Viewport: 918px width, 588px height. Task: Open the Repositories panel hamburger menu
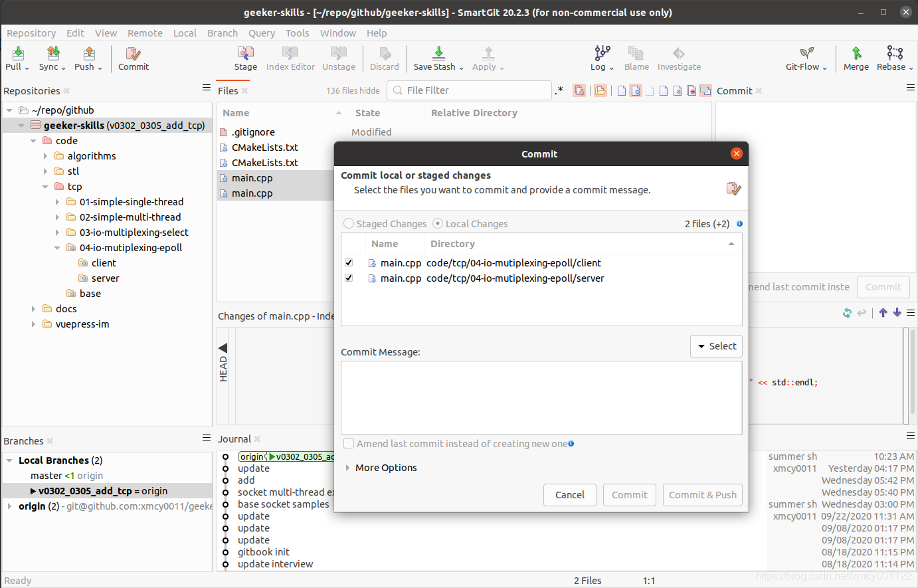207,88
